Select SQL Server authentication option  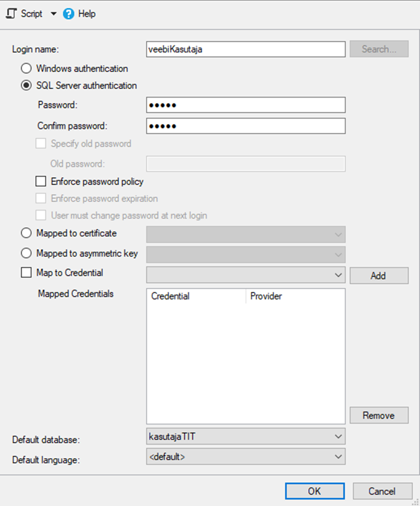click(26, 86)
